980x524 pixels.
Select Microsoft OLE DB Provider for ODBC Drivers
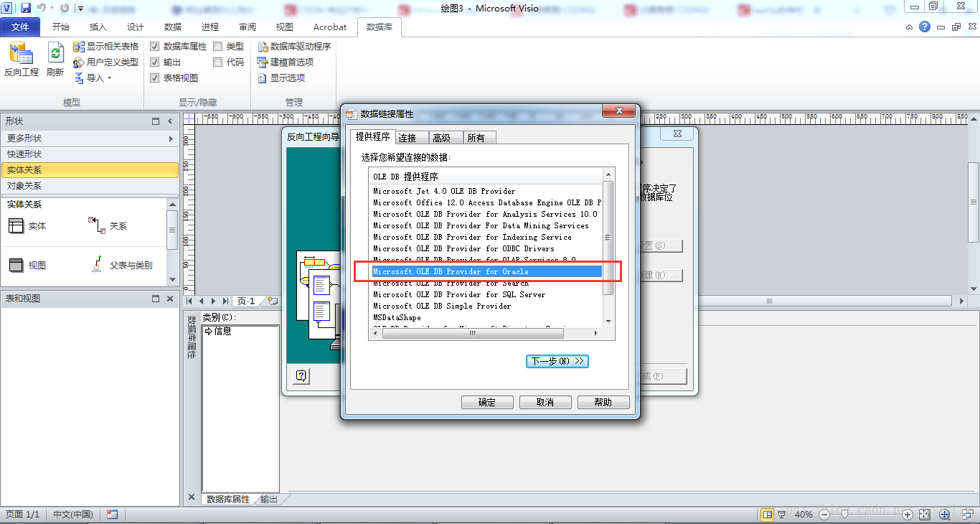click(x=463, y=248)
